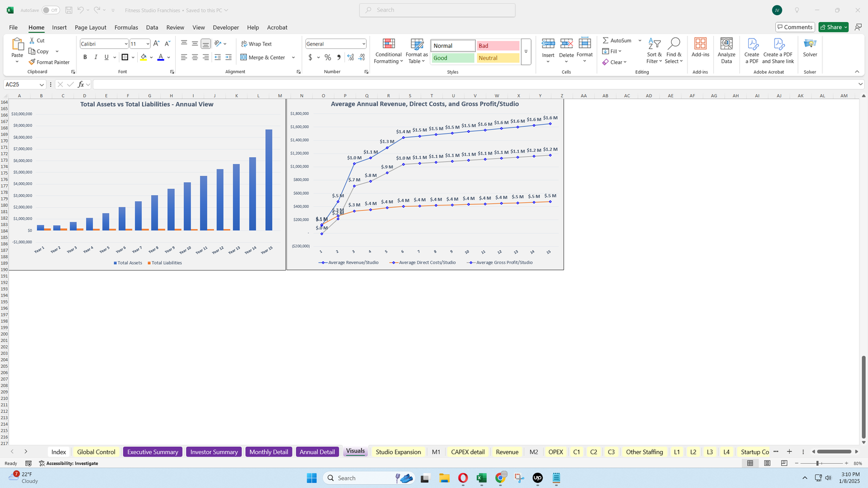
Task: Apply borders using the Borders icon
Action: 125,57
